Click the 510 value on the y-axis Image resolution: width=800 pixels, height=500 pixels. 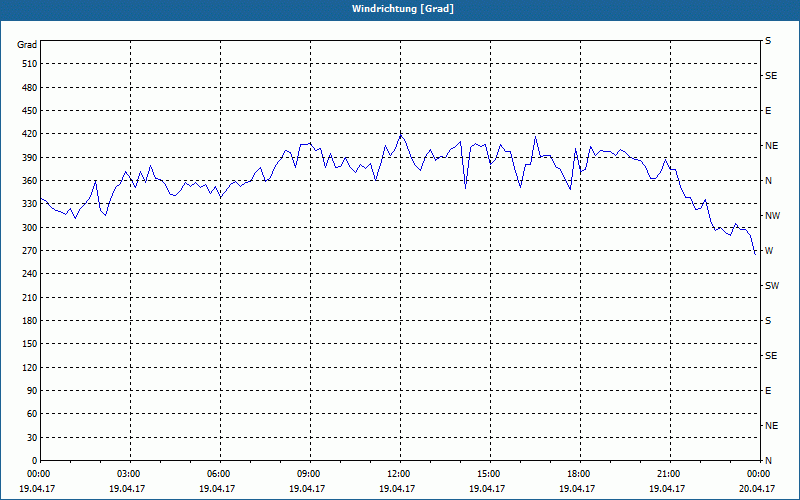pos(30,64)
